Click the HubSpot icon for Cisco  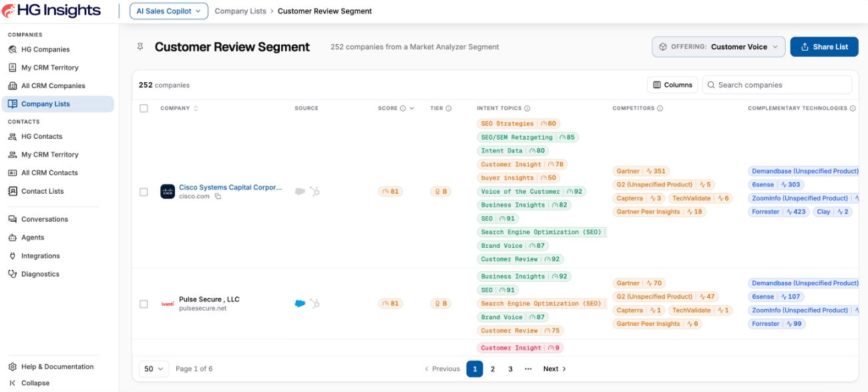[315, 191]
